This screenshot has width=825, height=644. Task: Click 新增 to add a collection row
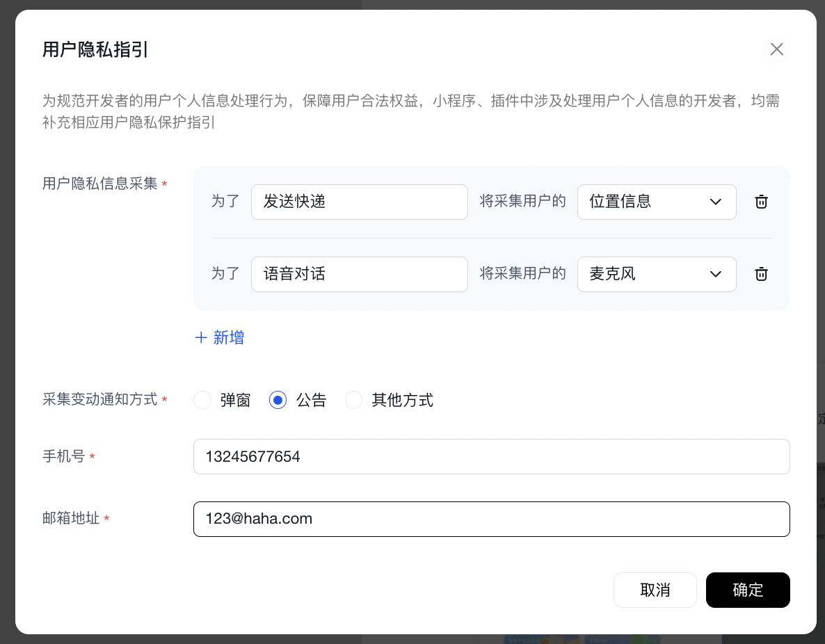(x=228, y=338)
